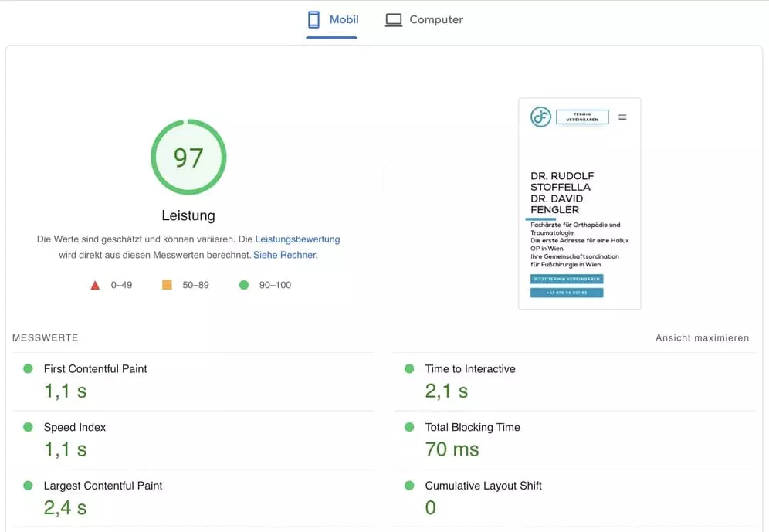
Task: Click the 90–100 legend range text
Action: (275, 285)
